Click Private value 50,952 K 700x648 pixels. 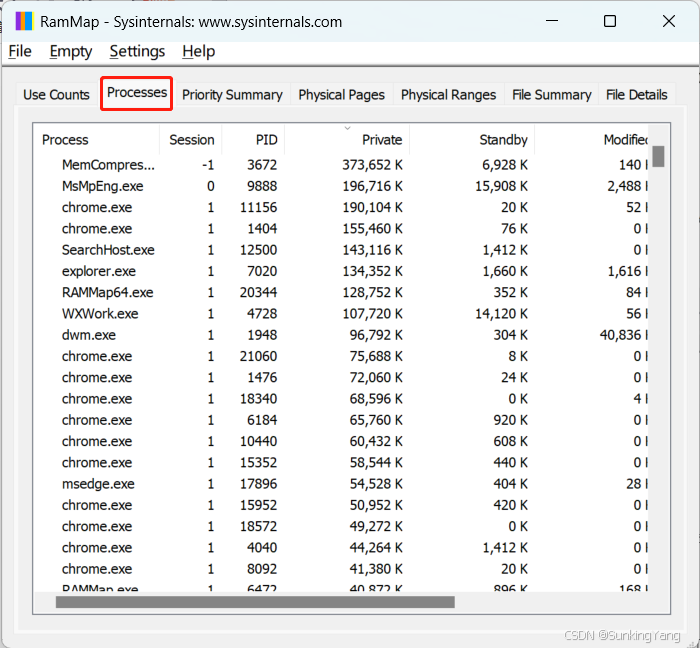click(x=376, y=505)
